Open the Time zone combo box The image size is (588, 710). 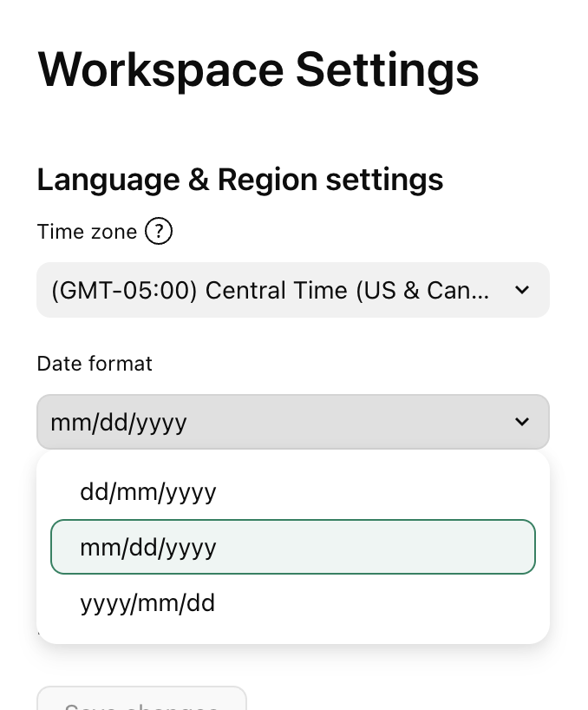click(292, 290)
